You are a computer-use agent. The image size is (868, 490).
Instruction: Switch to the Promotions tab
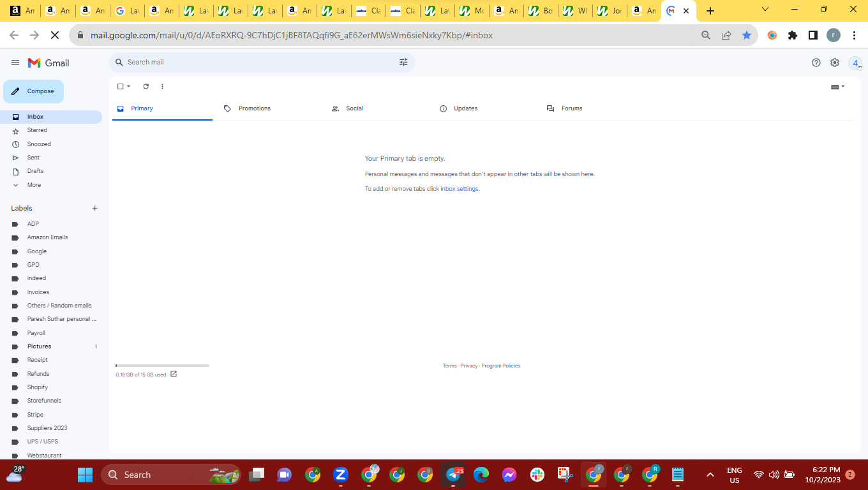[x=269, y=108]
